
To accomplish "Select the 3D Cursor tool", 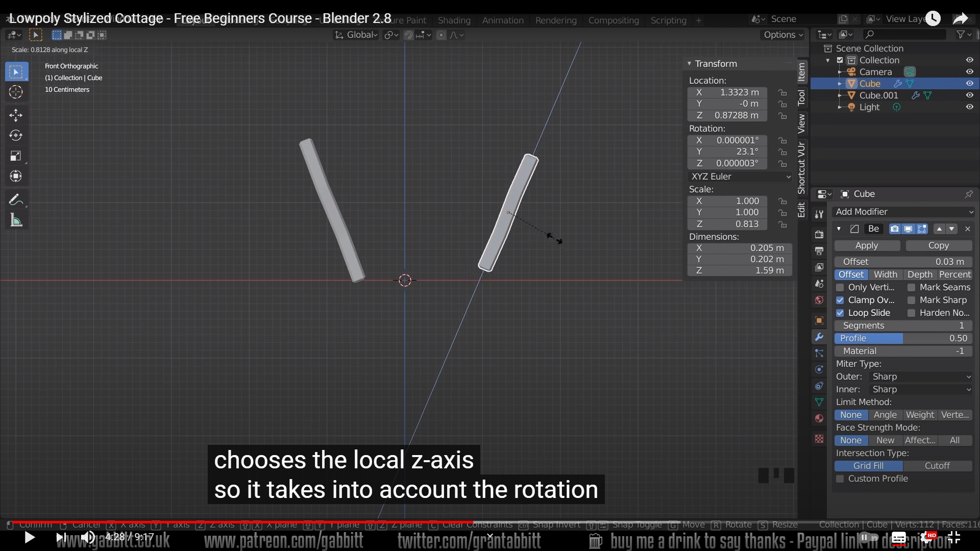I will click(x=16, y=92).
